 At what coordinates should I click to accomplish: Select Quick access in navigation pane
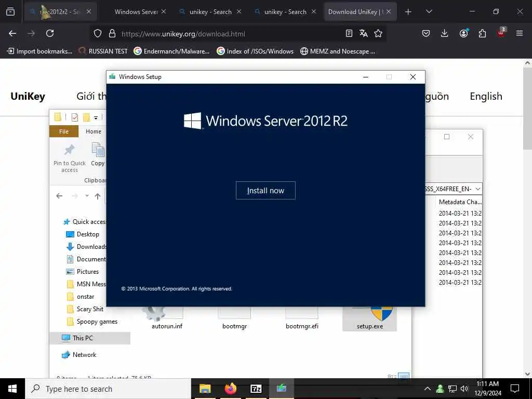click(85, 221)
